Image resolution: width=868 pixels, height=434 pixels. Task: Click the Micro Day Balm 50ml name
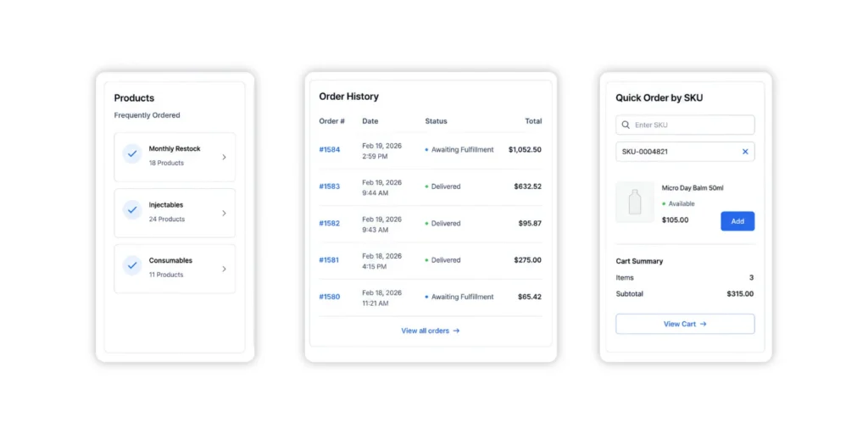[693, 188]
